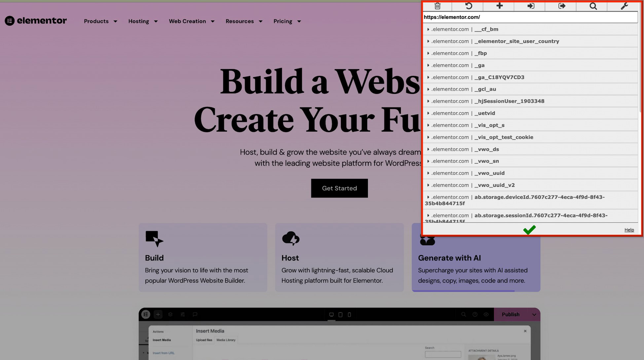Open cookie editor options wrench icon

(x=624, y=6)
